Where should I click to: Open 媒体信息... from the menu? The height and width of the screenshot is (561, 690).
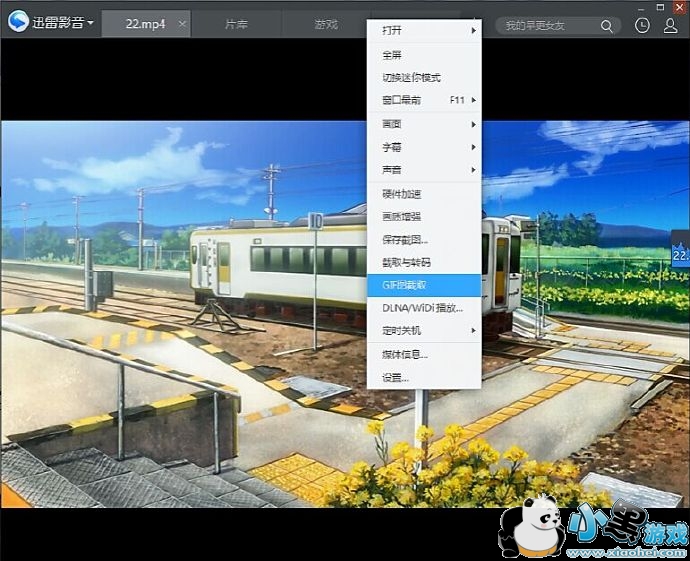pyautogui.click(x=424, y=354)
